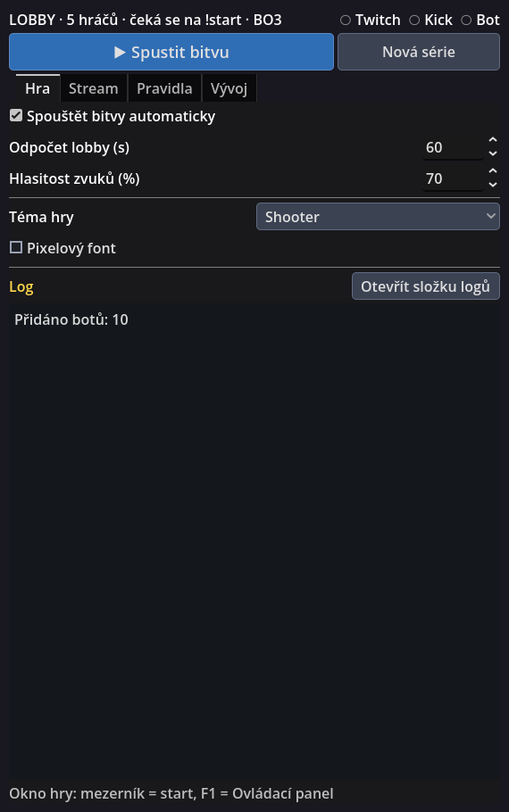Decrease Hlasitost zvuků with down arrow
509x812 pixels.
pyautogui.click(x=493, y=185)
